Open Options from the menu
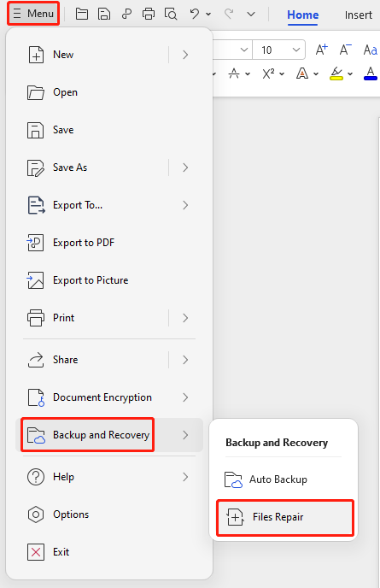Image resolution: width=380 pixels, height=588 pixels. (109, 514)
